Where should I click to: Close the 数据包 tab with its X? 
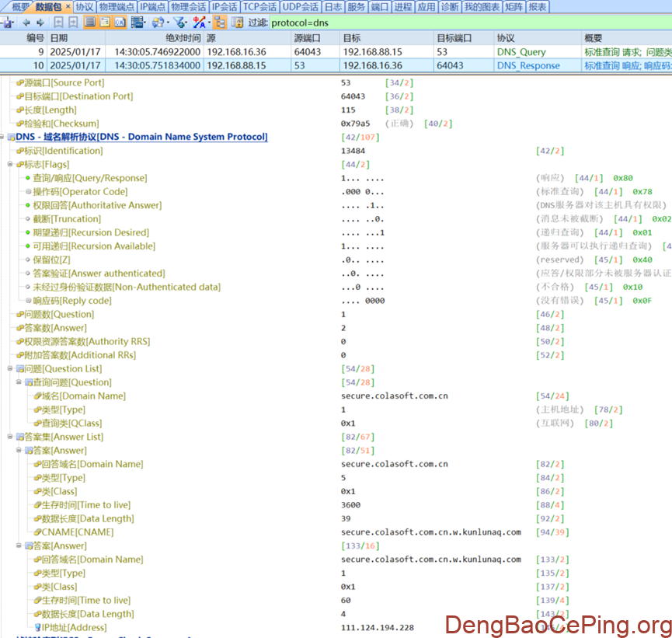tap(67, 7)
